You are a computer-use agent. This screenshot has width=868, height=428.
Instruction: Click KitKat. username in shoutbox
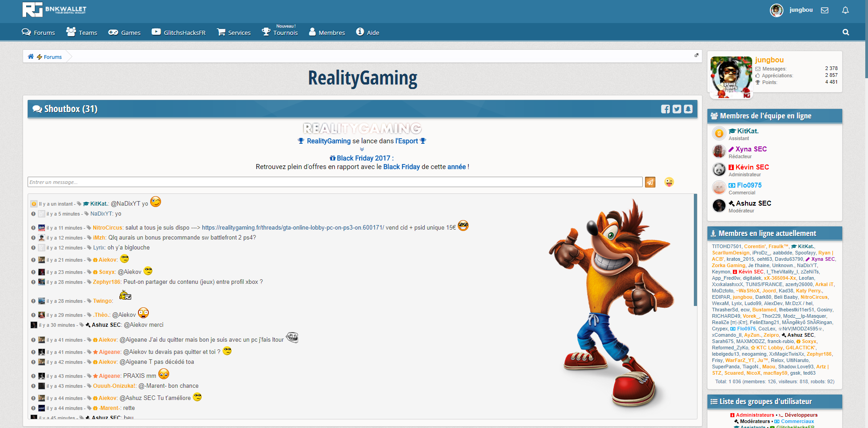coord(99,204)
